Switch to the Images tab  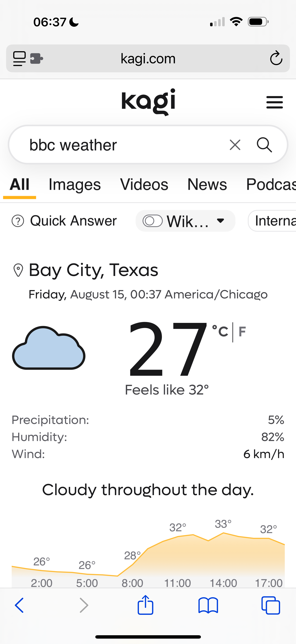pos(75,185)
